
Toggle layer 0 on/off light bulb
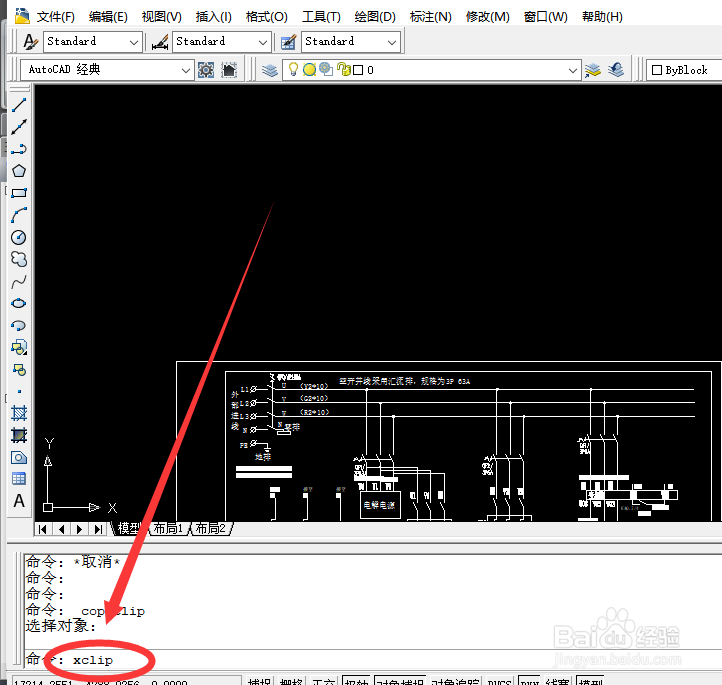click(x=293, y=70)
